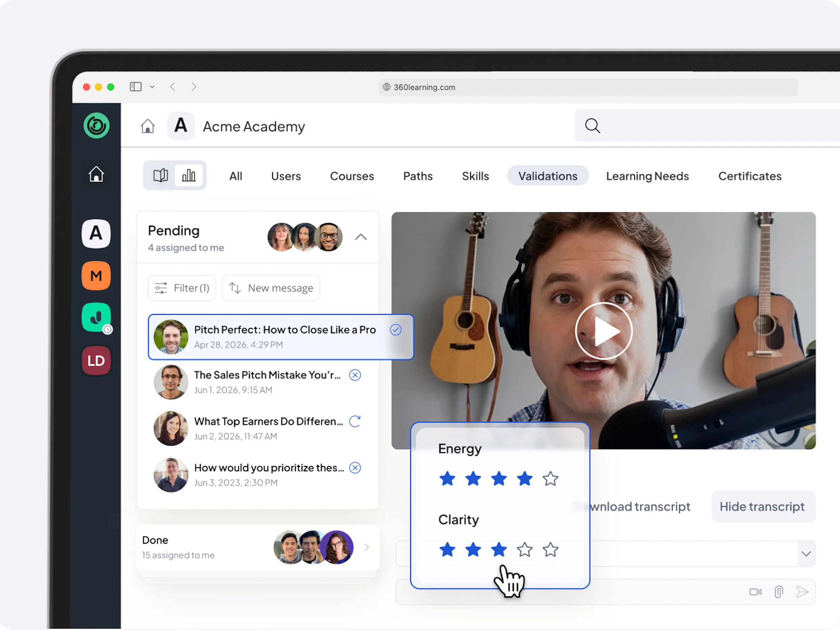Go forward with the browser arrow
Image resolution: width=840 pixels, height=630 pixels.
click(x=194, y=87)
